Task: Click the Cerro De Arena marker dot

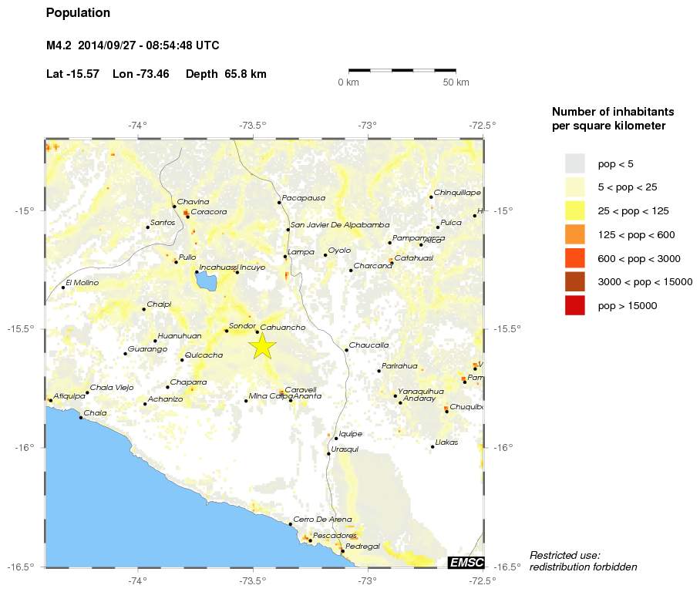Action: click(x=291, y=524)
